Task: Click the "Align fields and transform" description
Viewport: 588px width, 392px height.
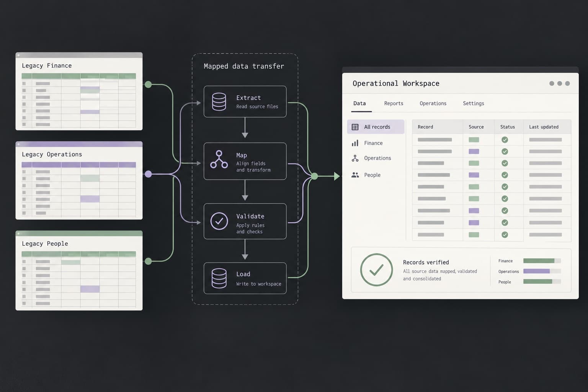Action: (253, 167)
